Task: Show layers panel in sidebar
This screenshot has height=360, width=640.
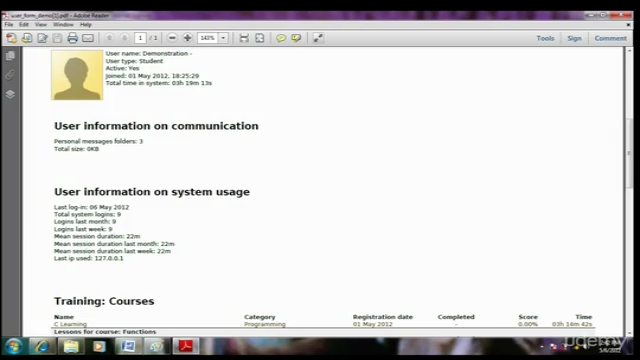Action: point(10,94)
